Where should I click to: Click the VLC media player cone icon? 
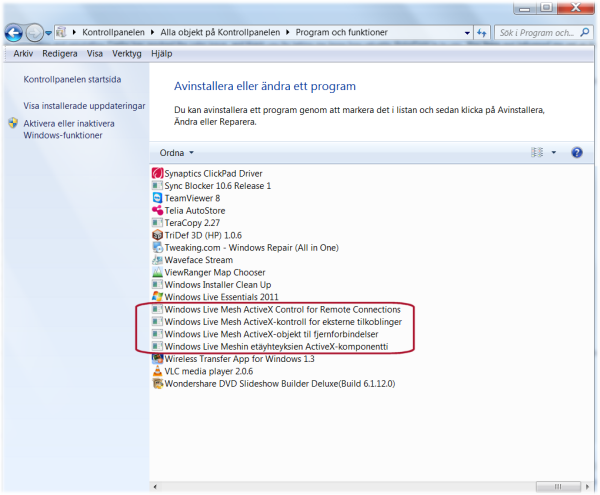pos(157,371)
